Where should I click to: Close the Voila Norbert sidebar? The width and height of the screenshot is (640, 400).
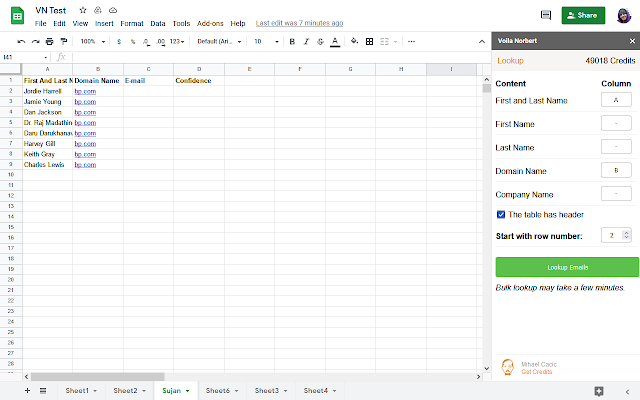(x=632, y=41)
